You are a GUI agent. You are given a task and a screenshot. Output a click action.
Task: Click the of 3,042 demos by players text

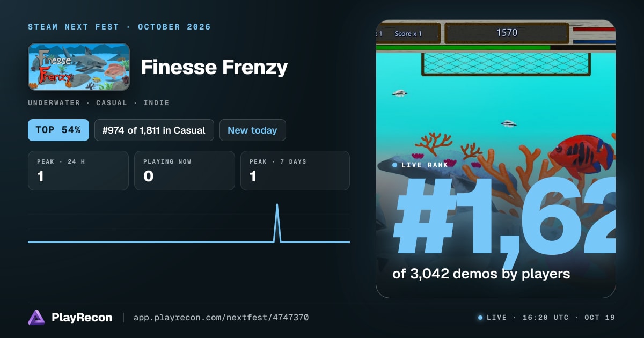click(481, 274)
